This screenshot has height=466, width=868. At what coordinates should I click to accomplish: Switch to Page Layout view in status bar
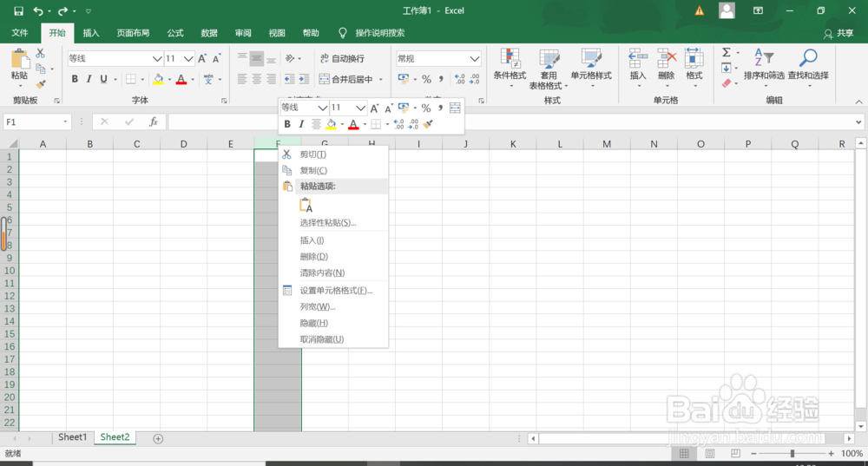[x=710, y=453]
